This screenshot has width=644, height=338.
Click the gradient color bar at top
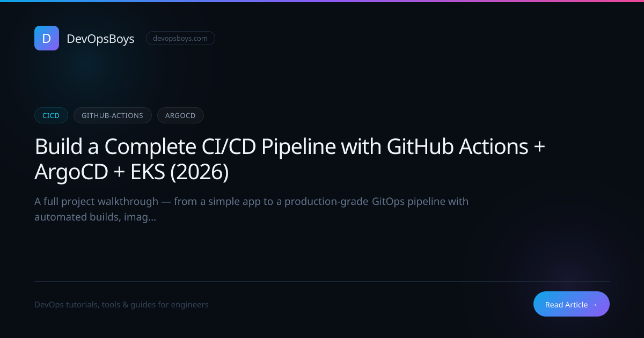322,1
